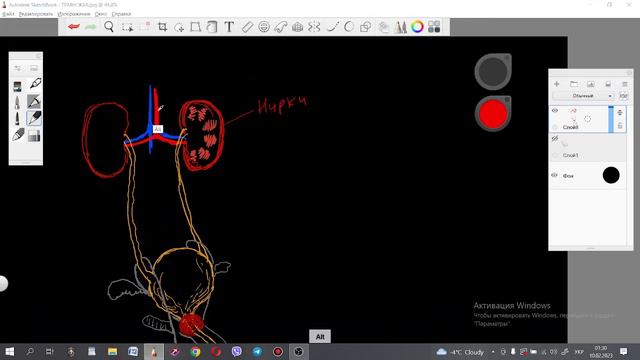Click the green Redo arrow
The image size is (640, 360).
(x=91, y=27)
